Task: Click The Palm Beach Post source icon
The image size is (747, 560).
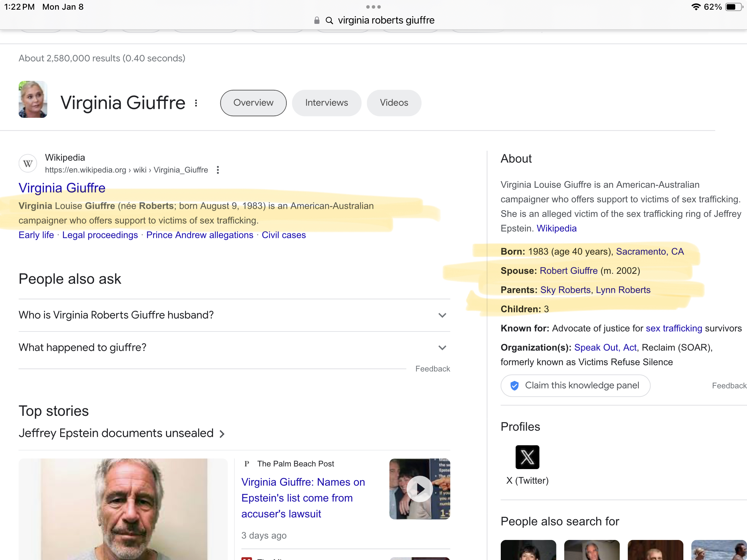Action: click(x=247, y=464)
